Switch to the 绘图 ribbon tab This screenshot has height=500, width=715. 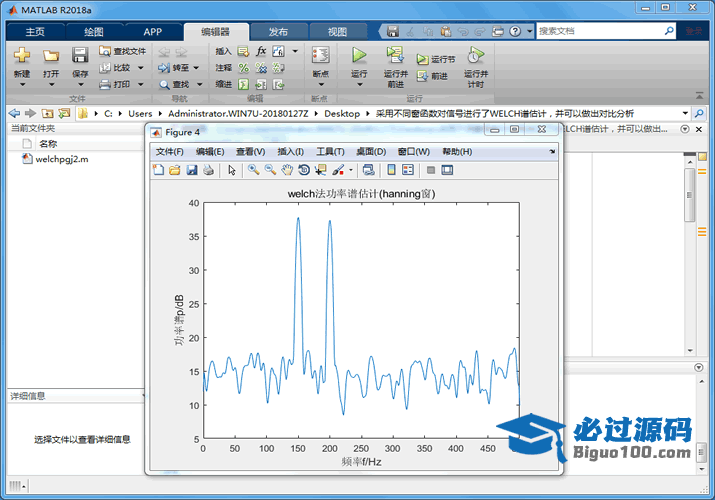point(94,32)
